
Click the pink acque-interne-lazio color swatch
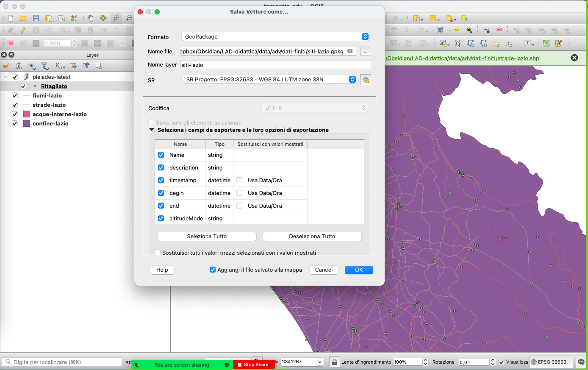point(27,114)
